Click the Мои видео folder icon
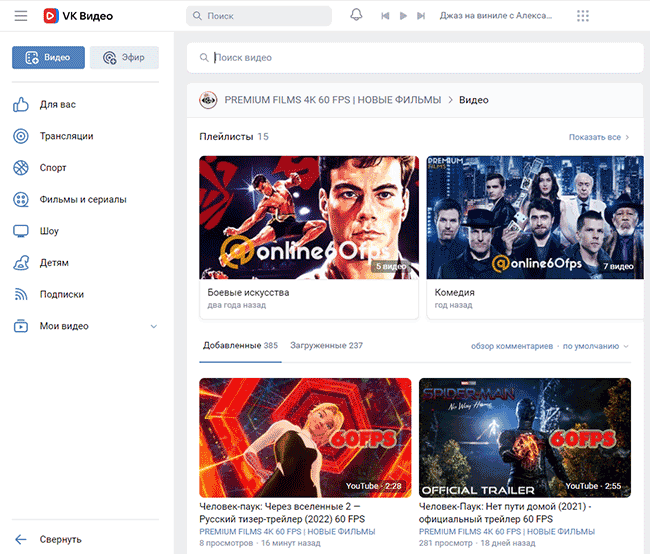This screenshot has width=650, height=554. 21,326
